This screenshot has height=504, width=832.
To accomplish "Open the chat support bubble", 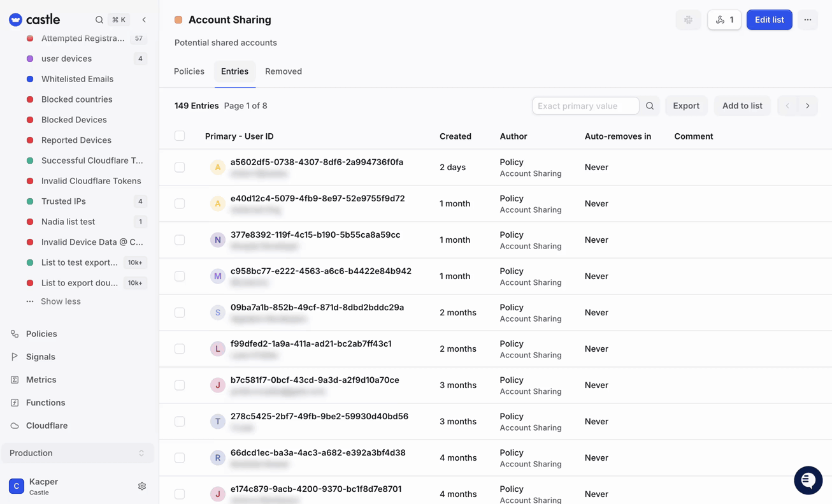I will click(808, 480).
